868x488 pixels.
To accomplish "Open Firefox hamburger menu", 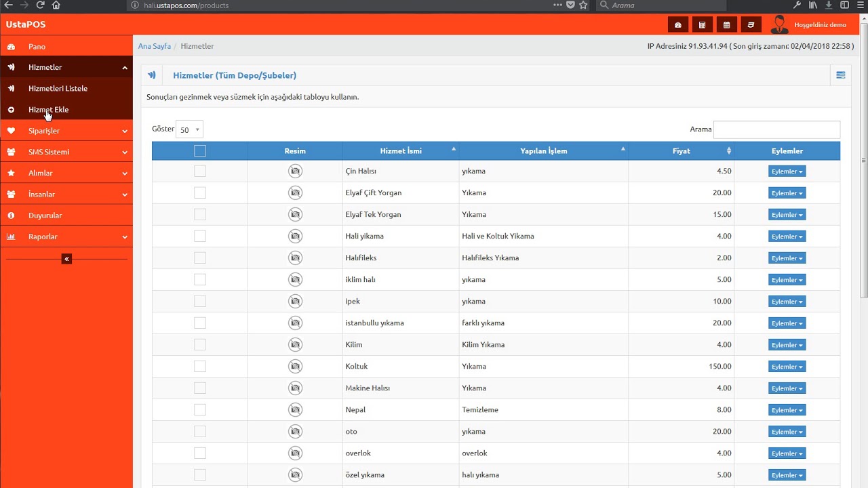I will pyautogui.click(x=859, y=5).
